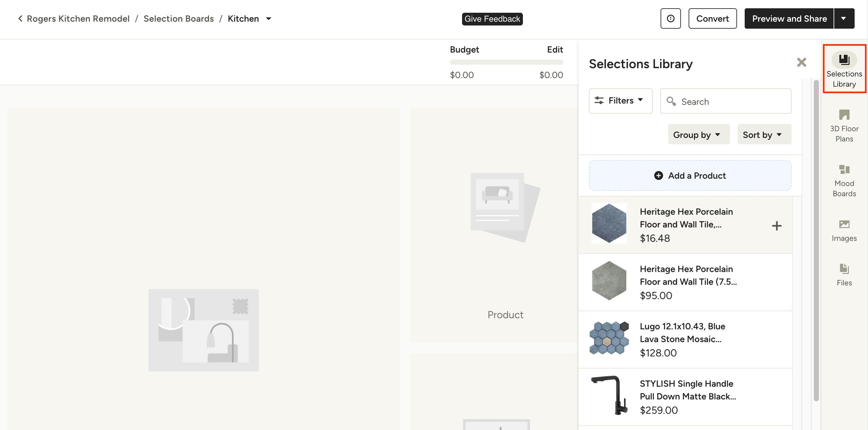Open the Images sidebar panel
The width and height of the screenshot is (868, 430).
844,230
